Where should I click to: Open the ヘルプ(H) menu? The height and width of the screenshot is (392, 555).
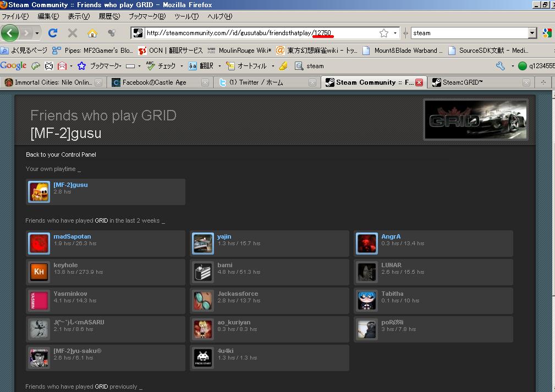click(220, 16)
